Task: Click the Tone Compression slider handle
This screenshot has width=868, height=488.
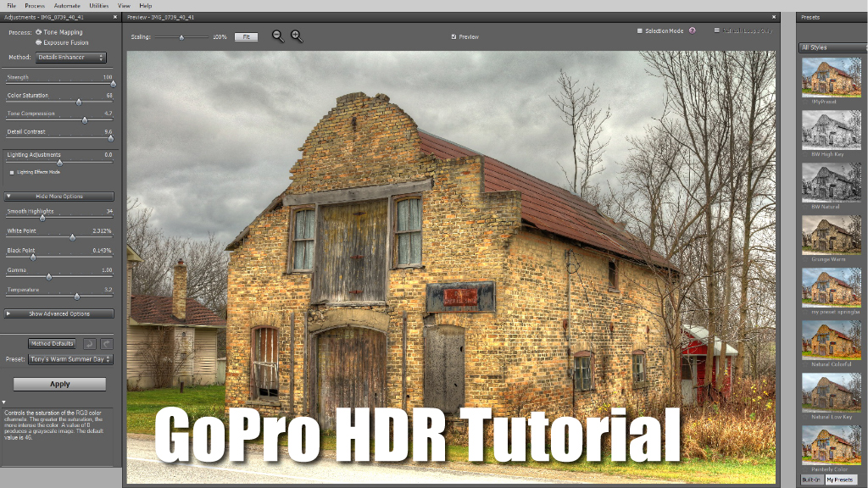Action: point(85,120)
